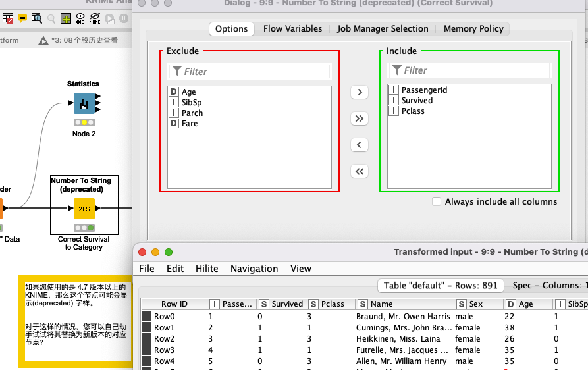Click the grayed step execution play icon

(x=109, y=18)
